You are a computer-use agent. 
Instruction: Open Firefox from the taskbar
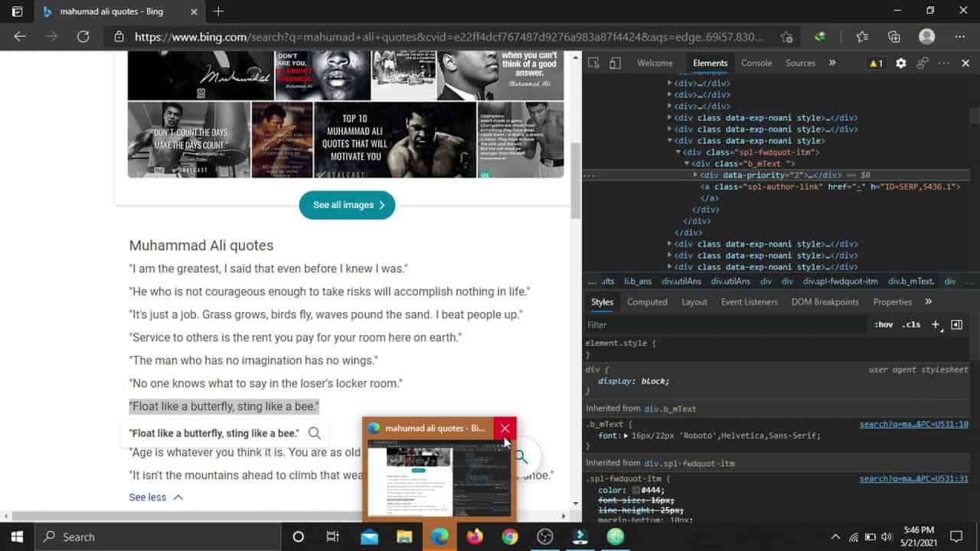click(475, 537)
